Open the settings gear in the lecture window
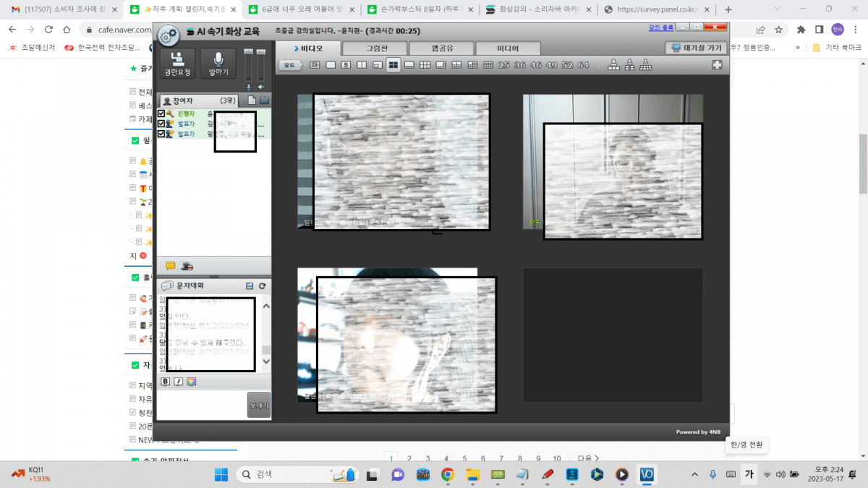 (169, 35)
